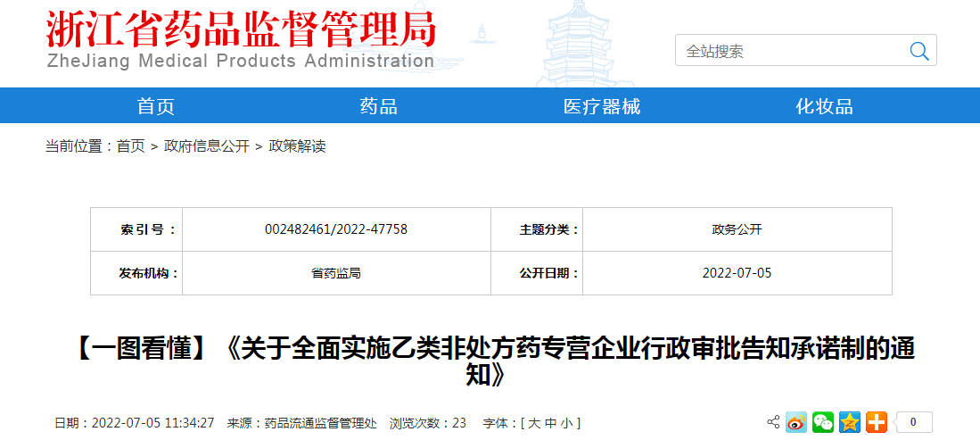980x440 pixels.
Task: Click the date 2022-07-05 11:34:27 text
Action: point(153,424)
